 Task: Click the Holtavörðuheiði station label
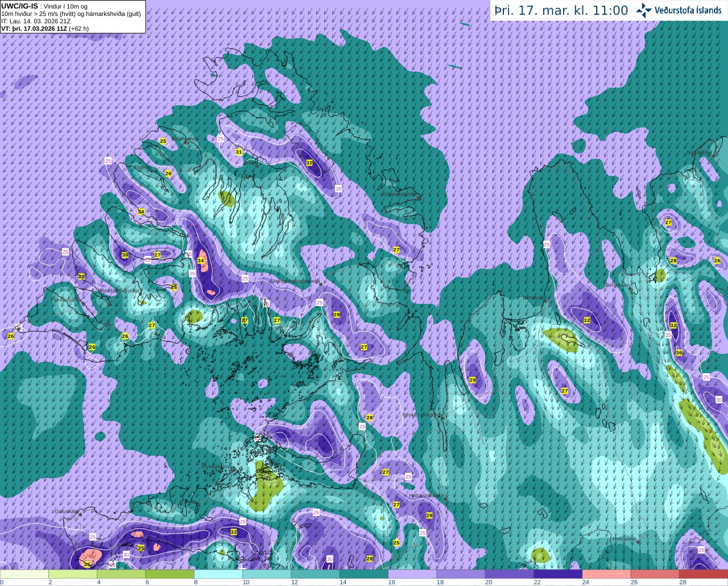pos(427,496)
